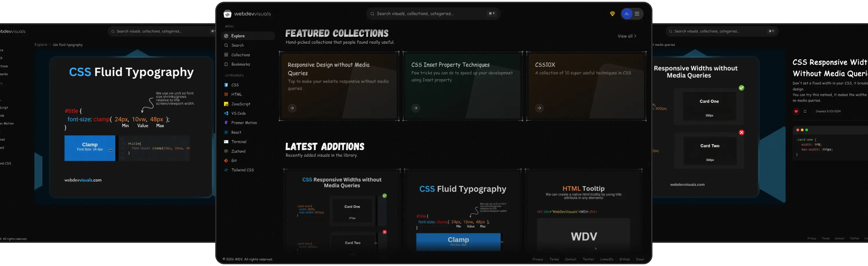868x266 pixels.
Task: Open HTML Tooltip thumbnail in Latest Additions
Action: [584, 211]
